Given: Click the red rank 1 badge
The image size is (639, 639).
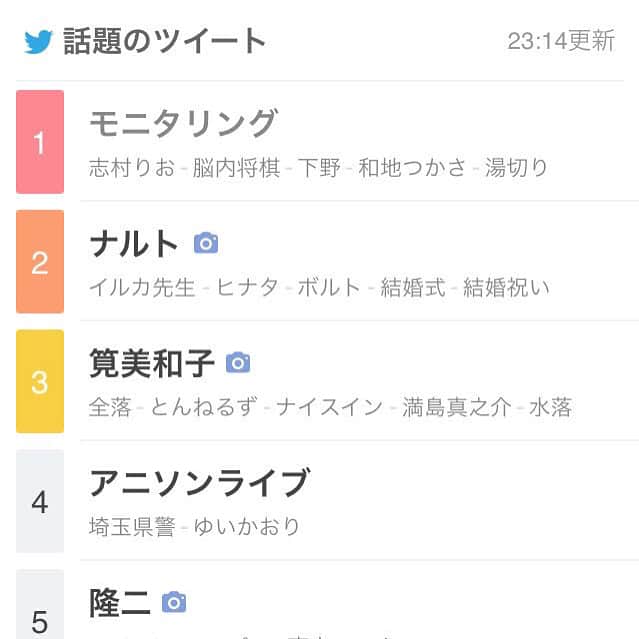Looking at the screenshot, I should click(40, 142).
